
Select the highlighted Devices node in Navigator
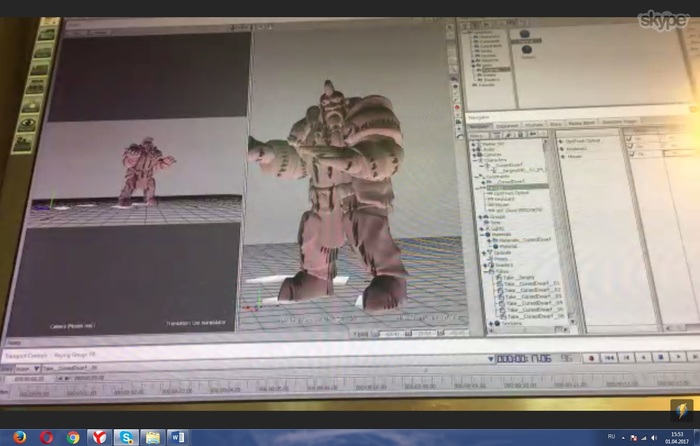click(516, 187)
